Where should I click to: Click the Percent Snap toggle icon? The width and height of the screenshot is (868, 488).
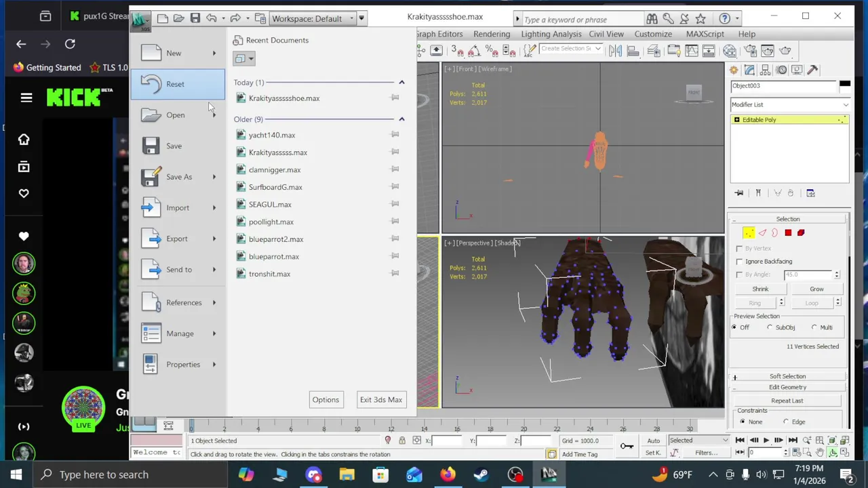[x=490, y=51]
